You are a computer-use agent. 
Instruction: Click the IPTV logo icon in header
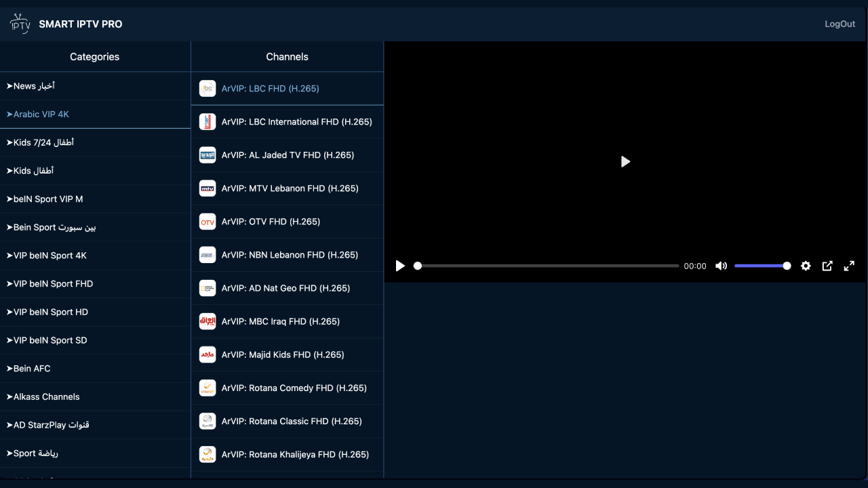click(x=20, y=24)
